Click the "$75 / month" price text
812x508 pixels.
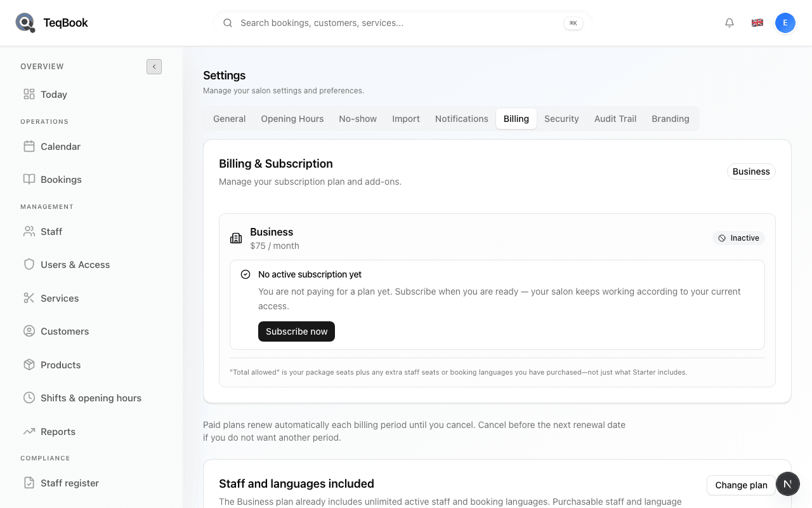coord(275,246)
